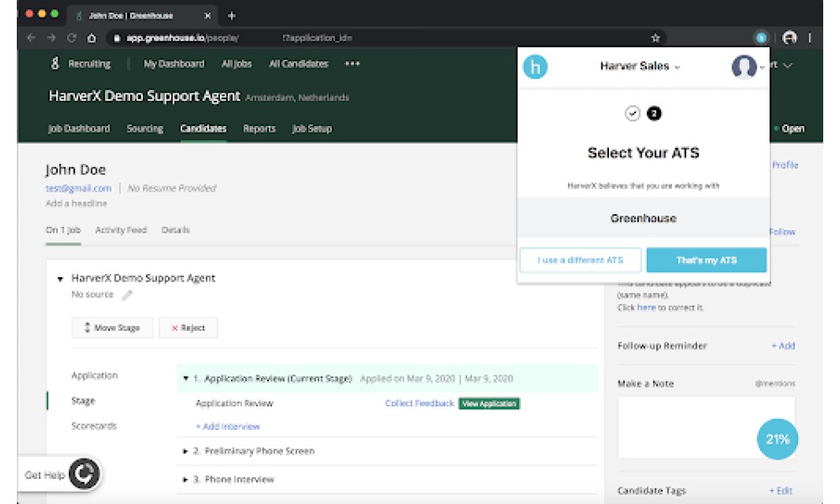Click 'Add a headline' under John Doe
The width and height of the screenshot is (840, 504).
click(76, 203)
